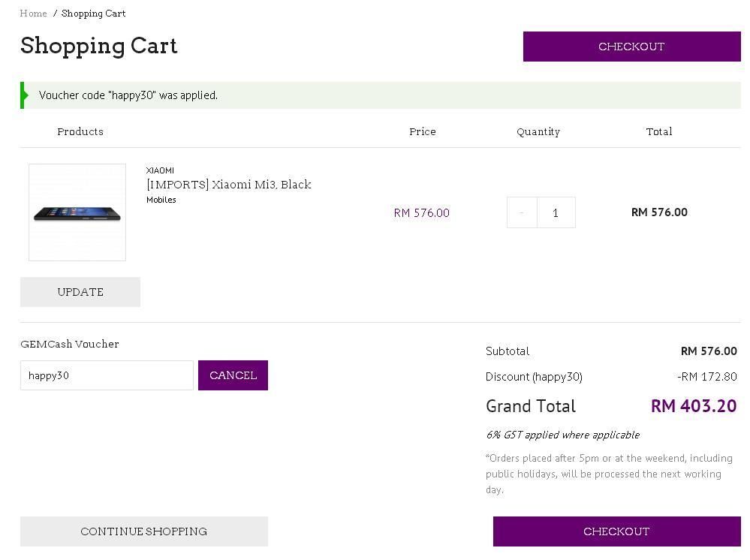Click the voucher applied notification message
The height and width of the screenshot is (560, 750).
128,95
